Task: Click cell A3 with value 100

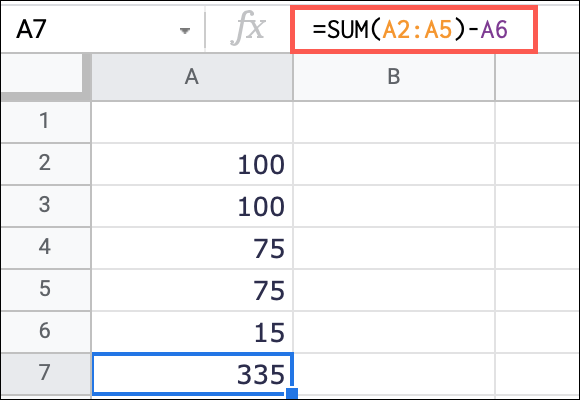Action: 192,205
